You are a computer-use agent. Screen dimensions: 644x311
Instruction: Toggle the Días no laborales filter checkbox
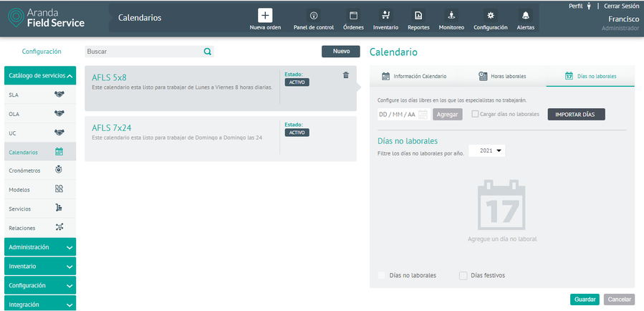382,275
